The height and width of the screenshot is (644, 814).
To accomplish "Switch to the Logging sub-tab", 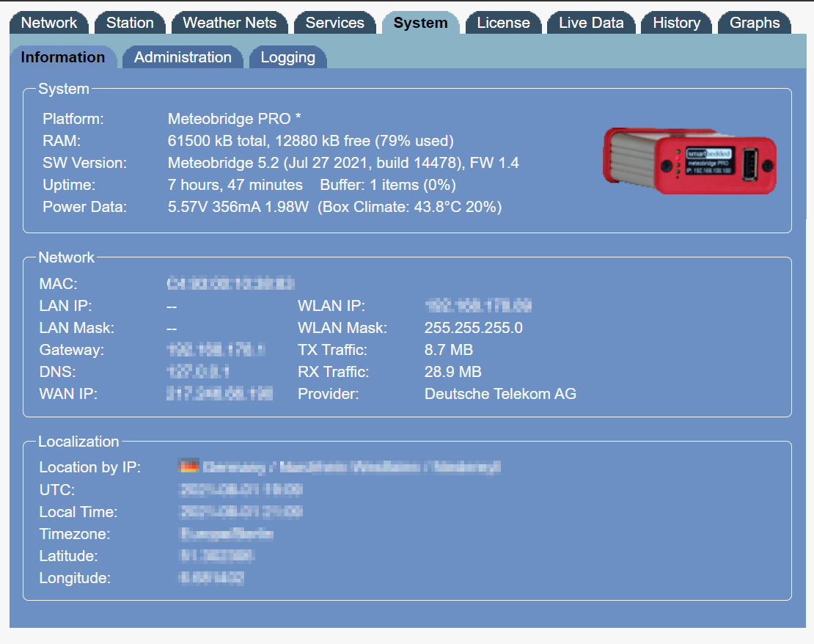I will [288, 57].
